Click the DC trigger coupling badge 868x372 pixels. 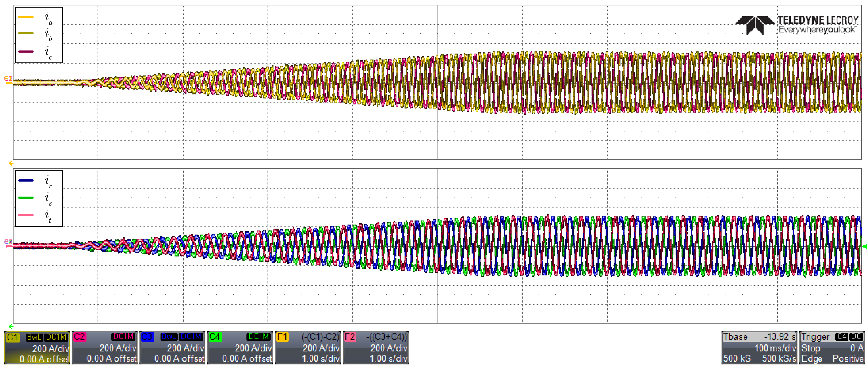point(856,337)
